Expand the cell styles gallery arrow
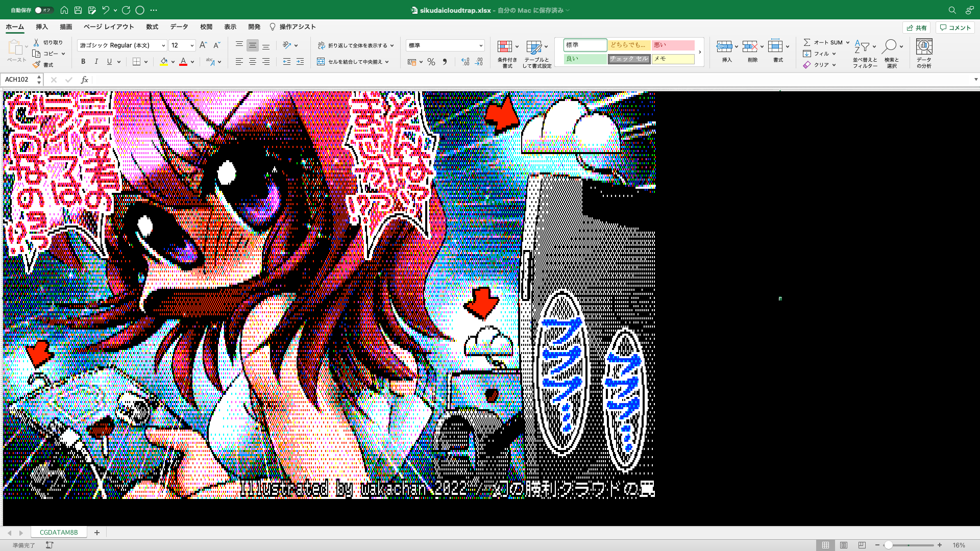This screenshot has height=551, width=980. pyautogui.click(x=700, y=52)
